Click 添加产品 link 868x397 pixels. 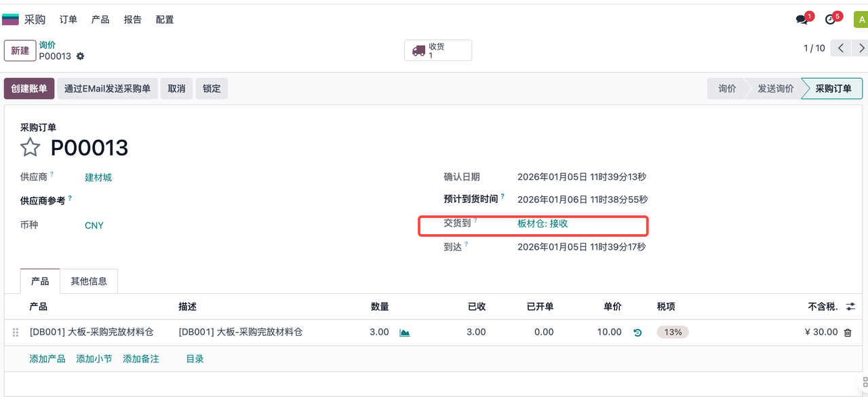47,359
